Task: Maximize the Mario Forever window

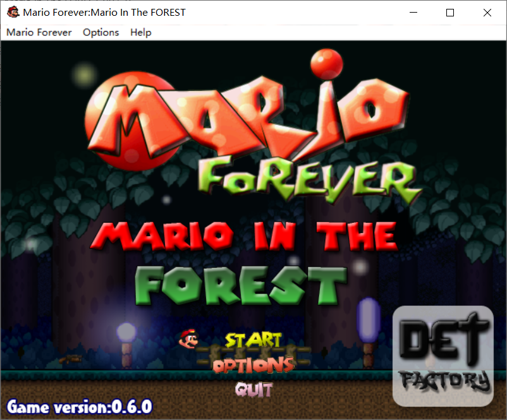Action: click(449, 13)
